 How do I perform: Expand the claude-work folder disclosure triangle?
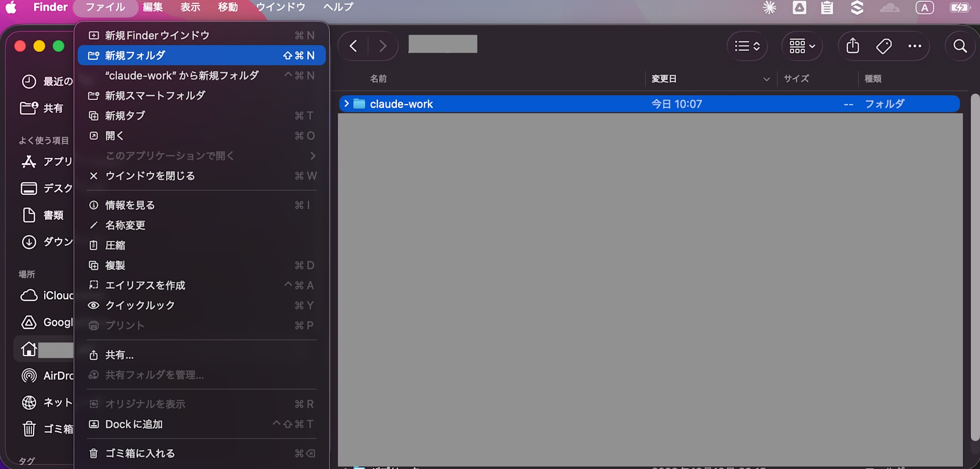pos(346,103)
